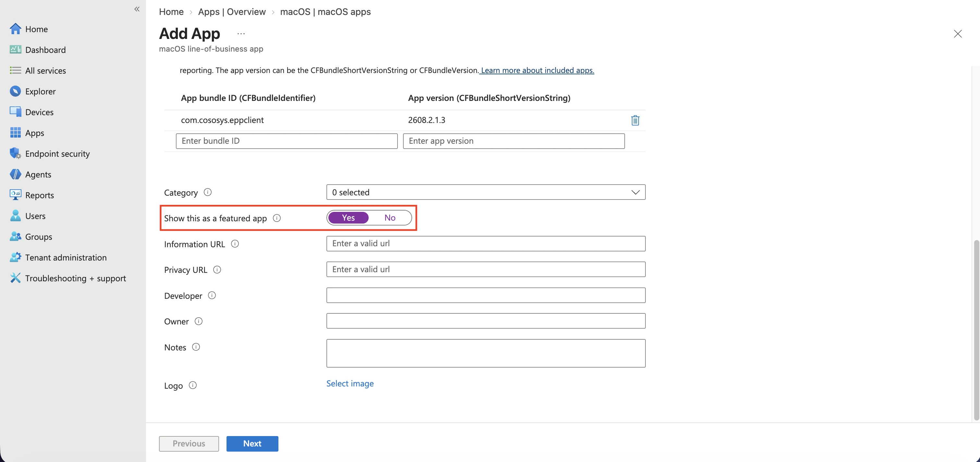This screenshot has width=980, height=462.
Task: Click the Previous button
Action: point(189,444)
